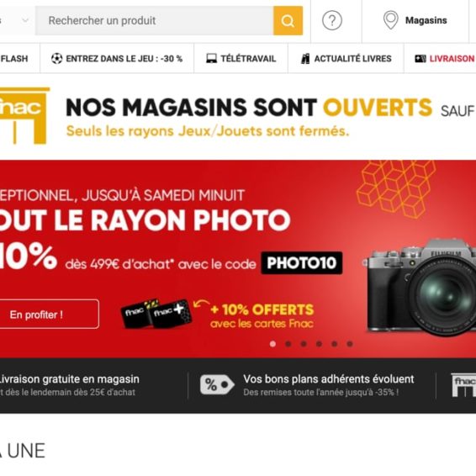
Task: Focus the Rechercher un produit field
Action: click(155, 21)
